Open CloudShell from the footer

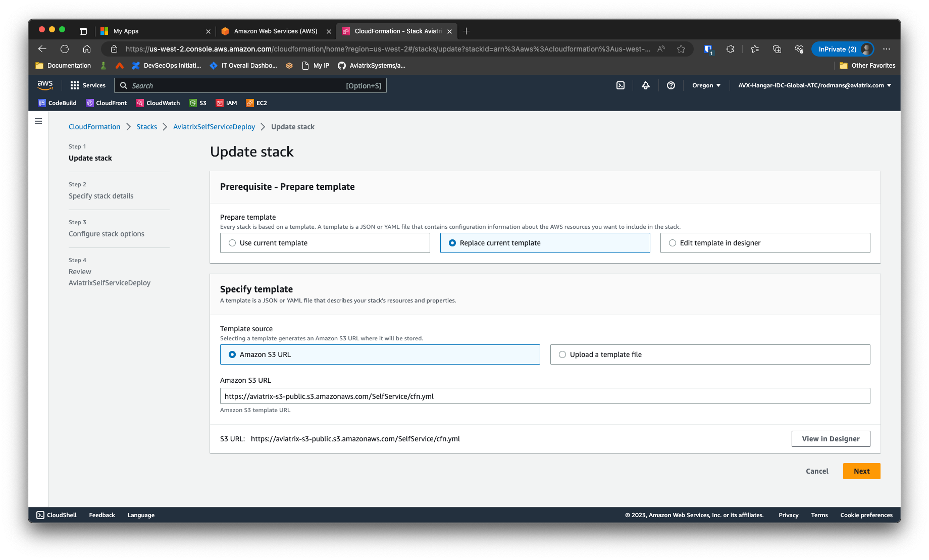point(57,515)
